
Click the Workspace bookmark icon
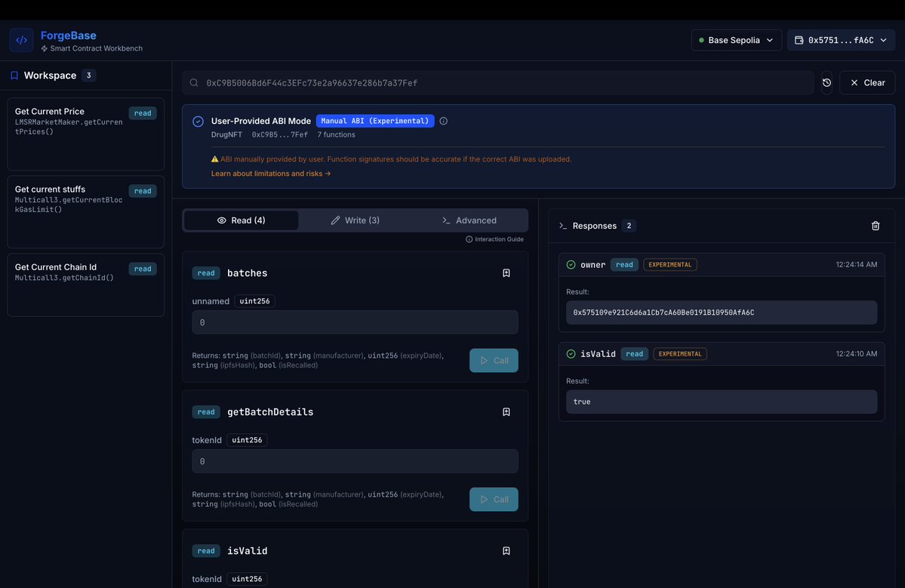pos(14,75)
